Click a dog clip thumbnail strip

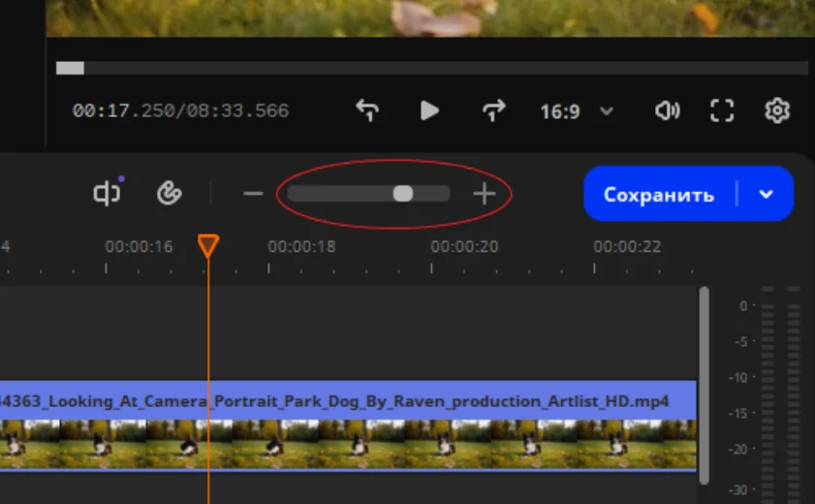click(348, 444)
